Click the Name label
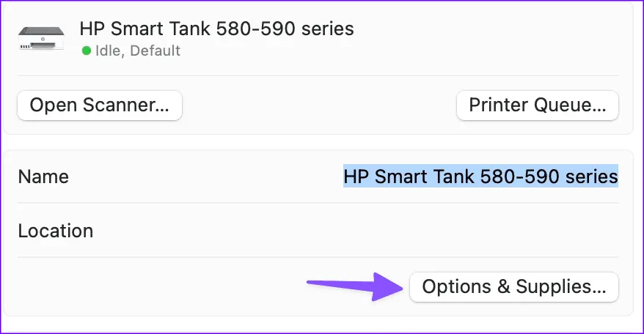Screen dimensions: 644x334 point(43,177)
